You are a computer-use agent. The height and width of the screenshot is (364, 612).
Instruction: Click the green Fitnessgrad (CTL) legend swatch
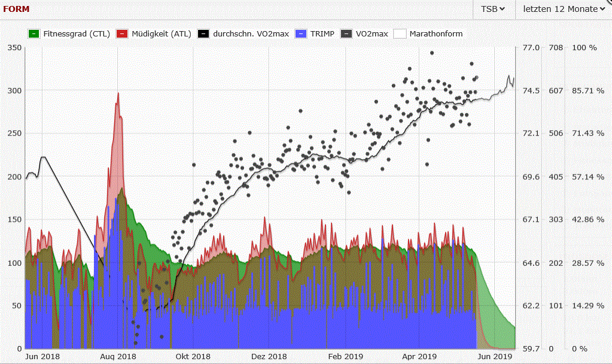coord(33,34)
